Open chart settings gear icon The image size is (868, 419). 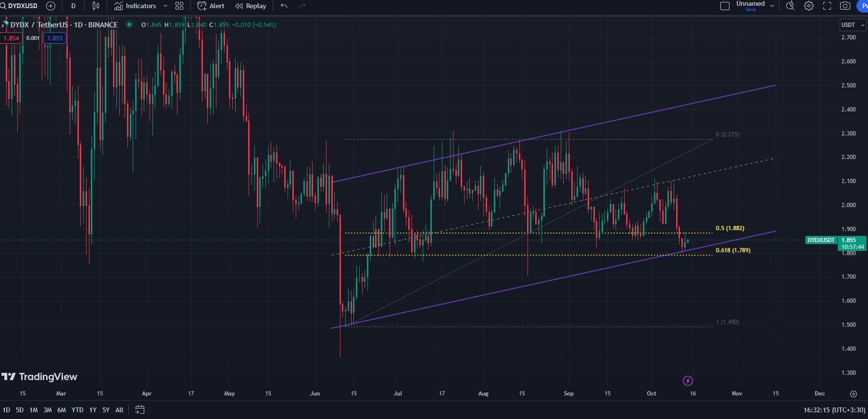click(x=809, y=6)
